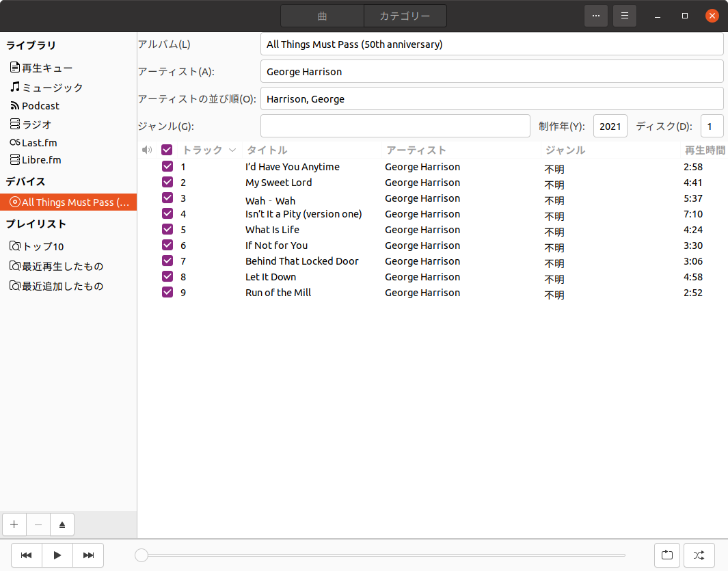
Task: Select the title My Sweet Lord
Action: point(279,183)
